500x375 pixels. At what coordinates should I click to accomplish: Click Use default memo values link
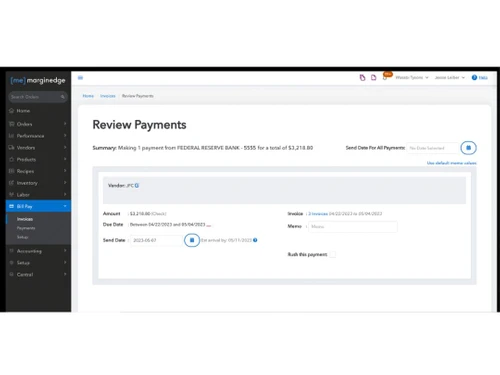[452, 163]
